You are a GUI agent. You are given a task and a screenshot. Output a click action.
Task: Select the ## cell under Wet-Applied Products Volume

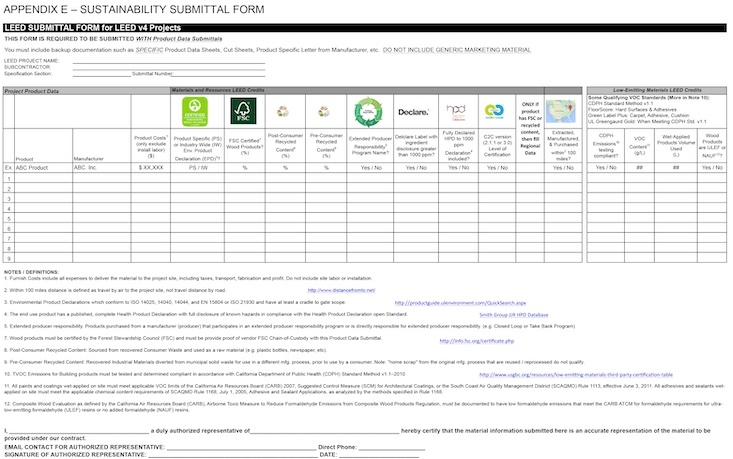[x=676, y=168]
